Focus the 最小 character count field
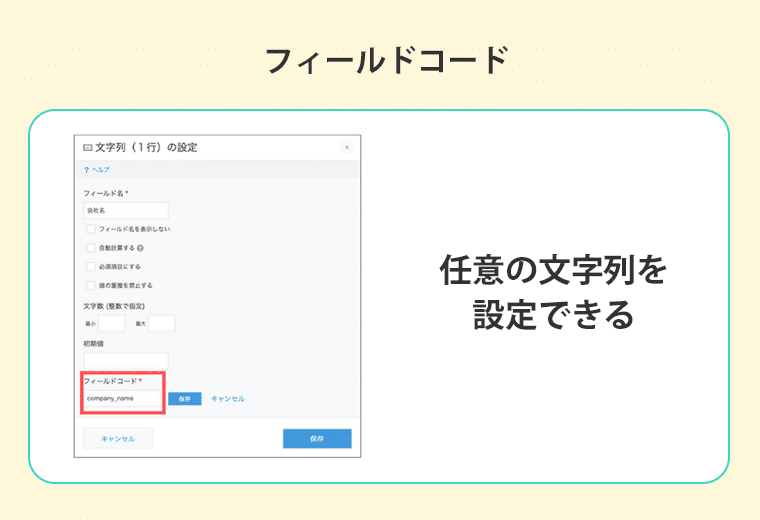 point(111,323)
